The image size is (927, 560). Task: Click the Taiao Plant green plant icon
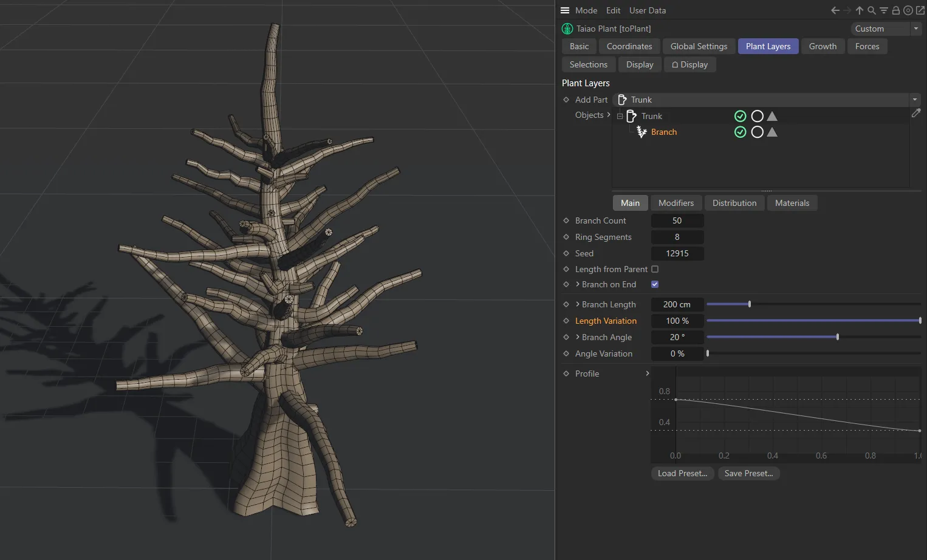(x=567, y=29)
